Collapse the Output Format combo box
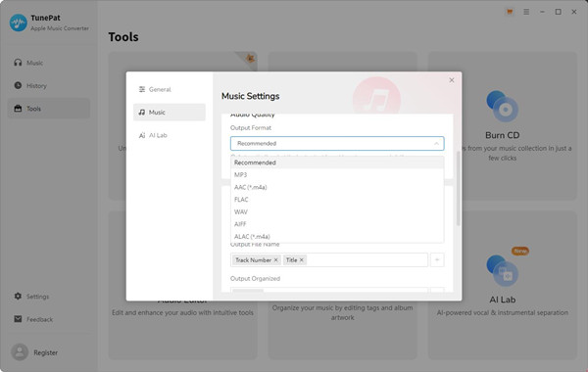This screenshot has width=588, height=372. click(x=337, y=144)
